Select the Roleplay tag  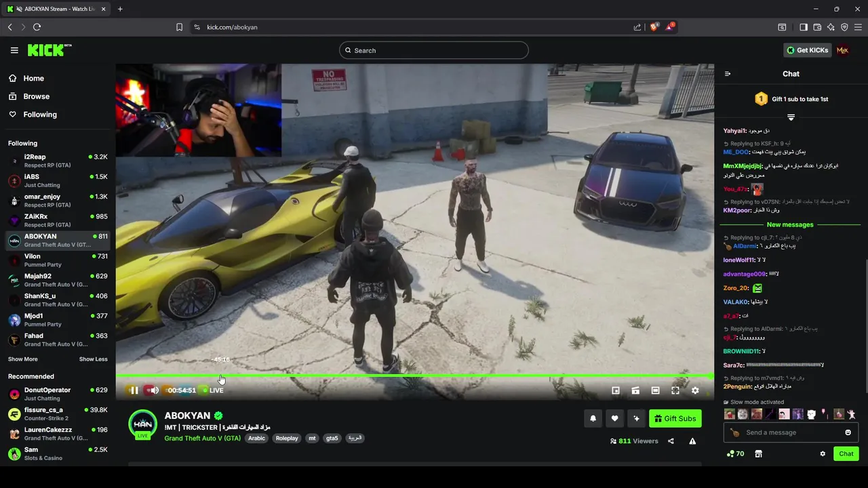(287, 439)
